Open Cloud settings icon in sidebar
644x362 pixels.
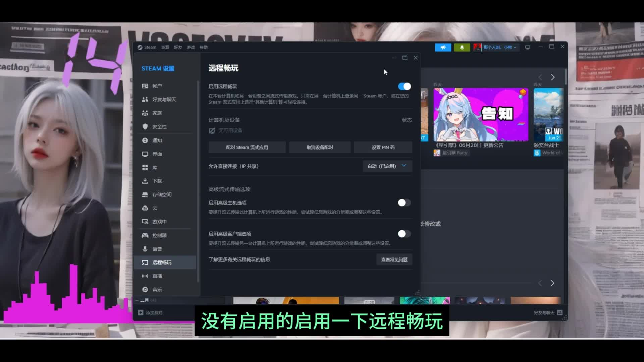(x=145, y=208)
